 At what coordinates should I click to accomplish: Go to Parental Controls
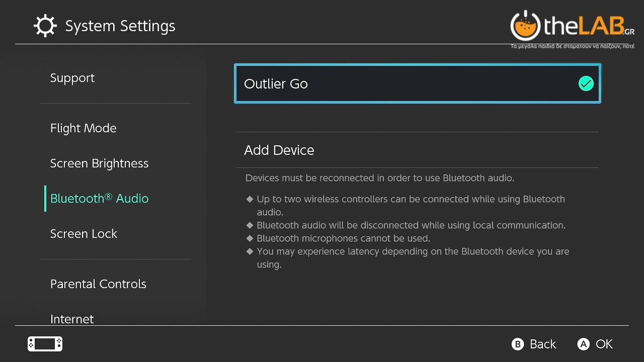98,284
